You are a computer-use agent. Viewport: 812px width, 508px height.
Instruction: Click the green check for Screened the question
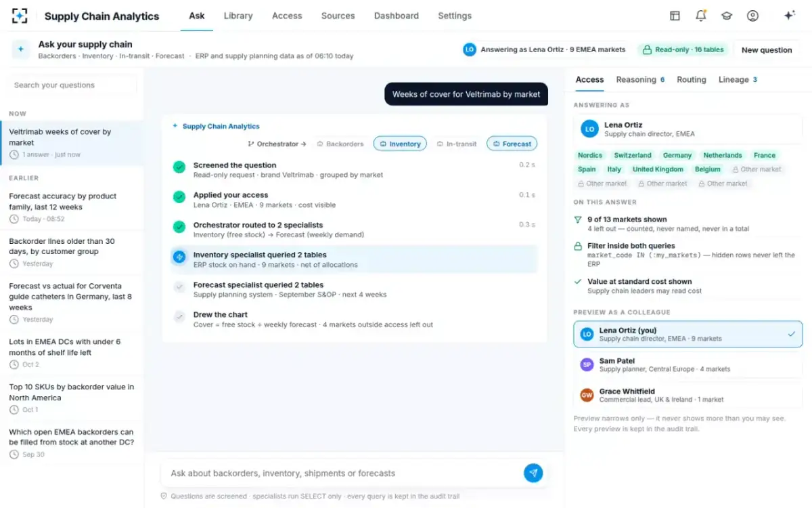click(x=179, y=167)
